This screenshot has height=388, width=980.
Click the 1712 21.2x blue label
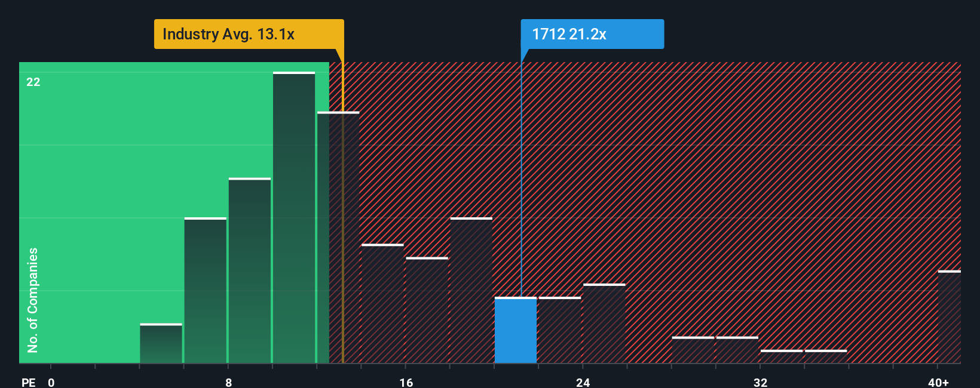592,34
